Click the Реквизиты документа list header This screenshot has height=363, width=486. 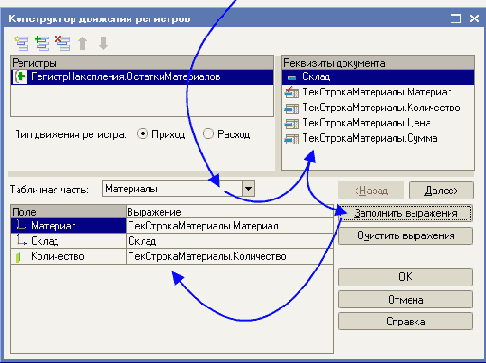378,63
